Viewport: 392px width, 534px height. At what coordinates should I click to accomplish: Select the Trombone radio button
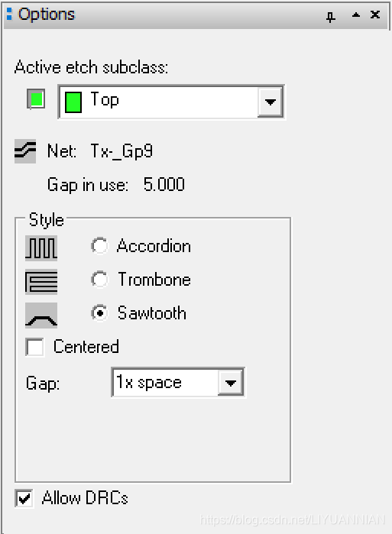(x=99, y=280)
